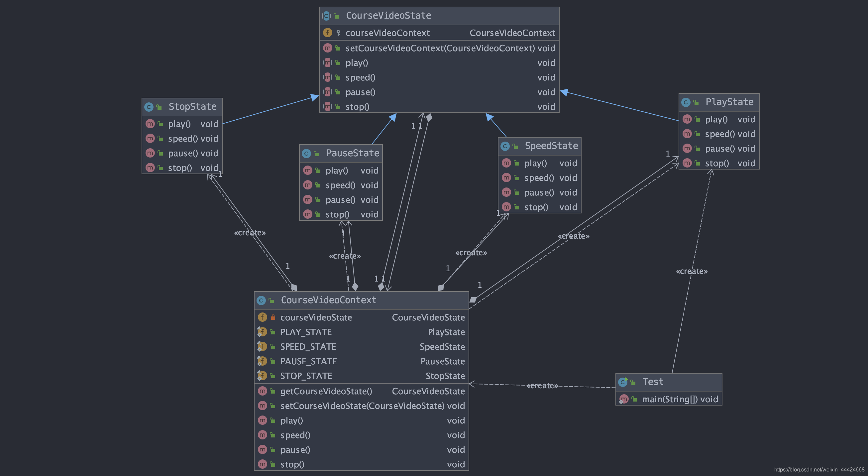Click the public visibility icon beside PlayState title
This screenshot has width=868, height=476.
point(696,102)
